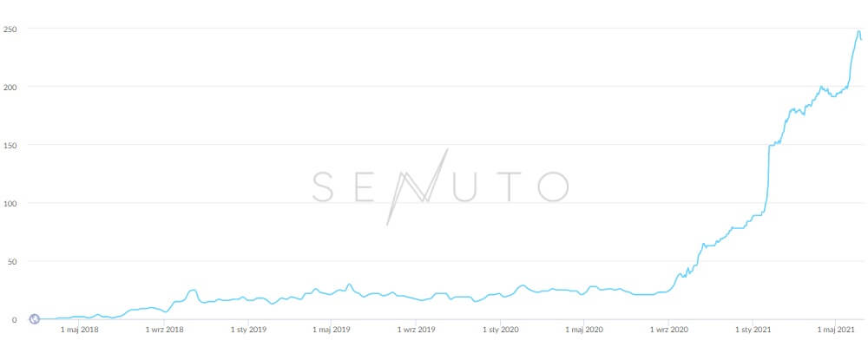Click the 200 value on the vertical axis

9,87
